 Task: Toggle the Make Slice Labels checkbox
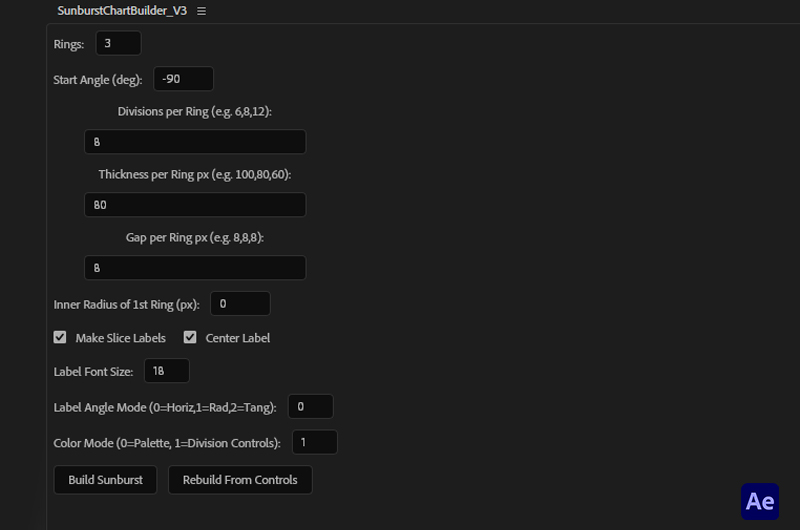point(60,338)
